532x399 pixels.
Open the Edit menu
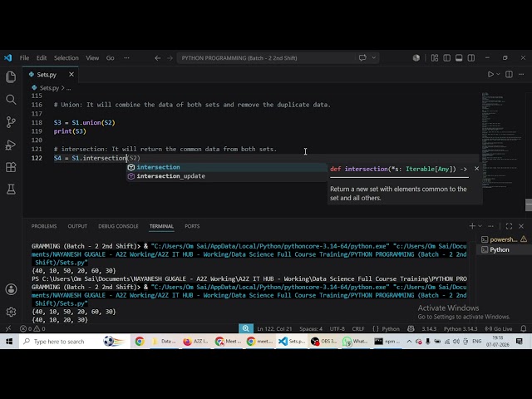[x=42, y=58]
